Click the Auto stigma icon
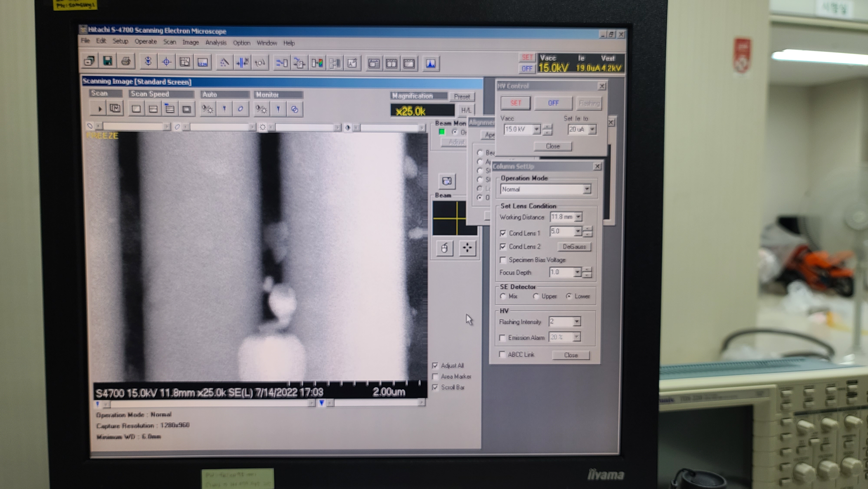This screenshot has height=489, width=868. 240,109
